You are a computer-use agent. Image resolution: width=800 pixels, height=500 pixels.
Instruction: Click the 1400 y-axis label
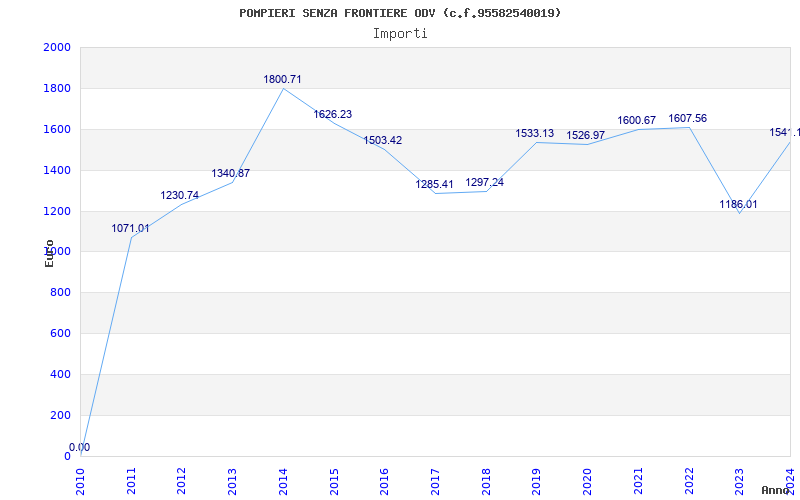tap(57, 170)
